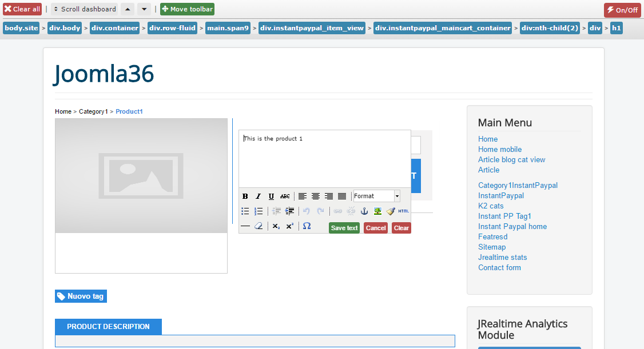Insert a numbered list
This screenshot has height=349, width=644.
pyautogui.click(x=259, y=211)
